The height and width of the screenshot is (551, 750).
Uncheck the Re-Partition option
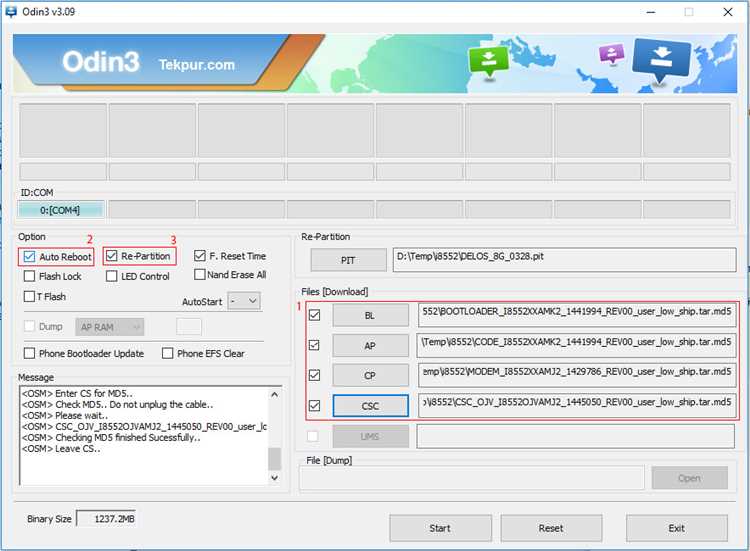tap(111, 256)
